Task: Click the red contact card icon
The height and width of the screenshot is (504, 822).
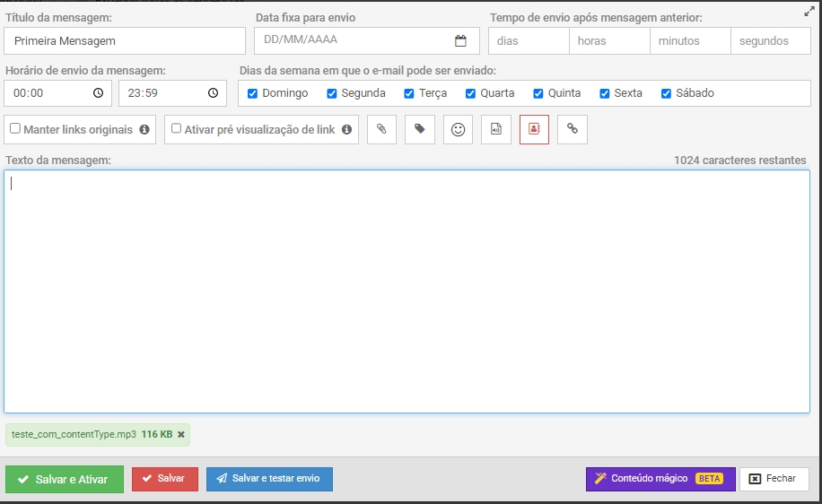Action: [x=534, y=129]
